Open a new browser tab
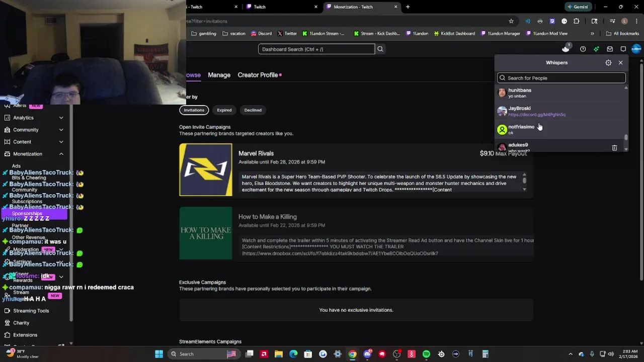 coord(408,7)
